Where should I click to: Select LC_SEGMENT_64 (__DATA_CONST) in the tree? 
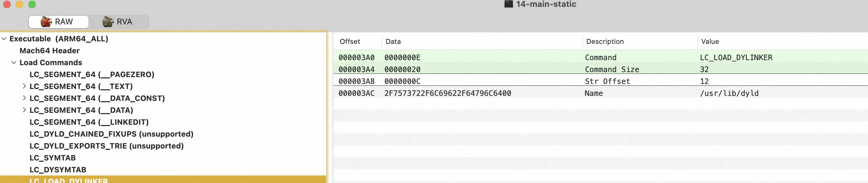97,98
